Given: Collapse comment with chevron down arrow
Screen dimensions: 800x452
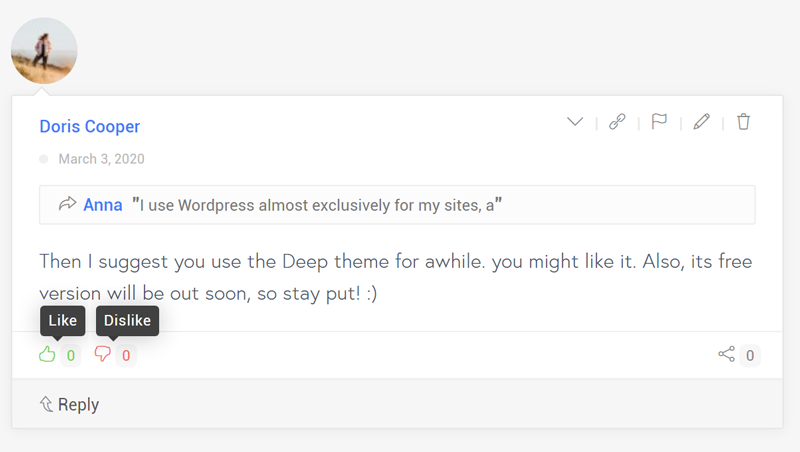Looking at the screenshot, I should tap(575, 121).
